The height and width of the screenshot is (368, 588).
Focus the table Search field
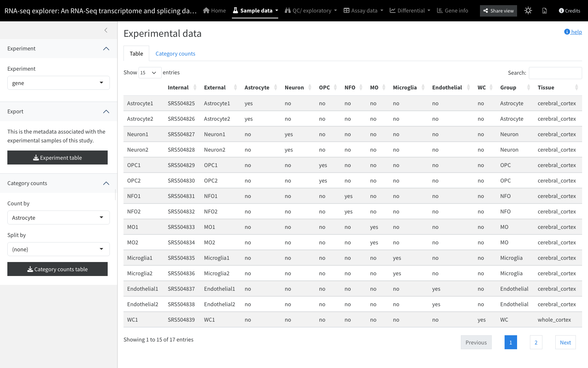(x=555, y=73)
